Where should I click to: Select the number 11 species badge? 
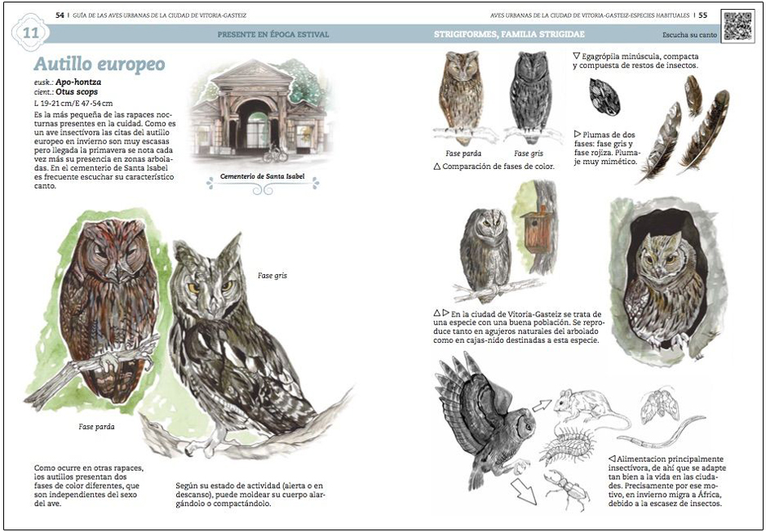click(x=31, y=33)
